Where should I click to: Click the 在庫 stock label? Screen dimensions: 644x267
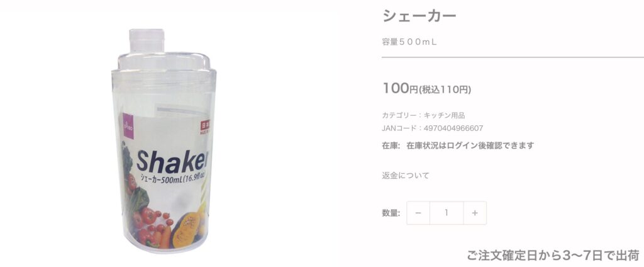[390, 145]
